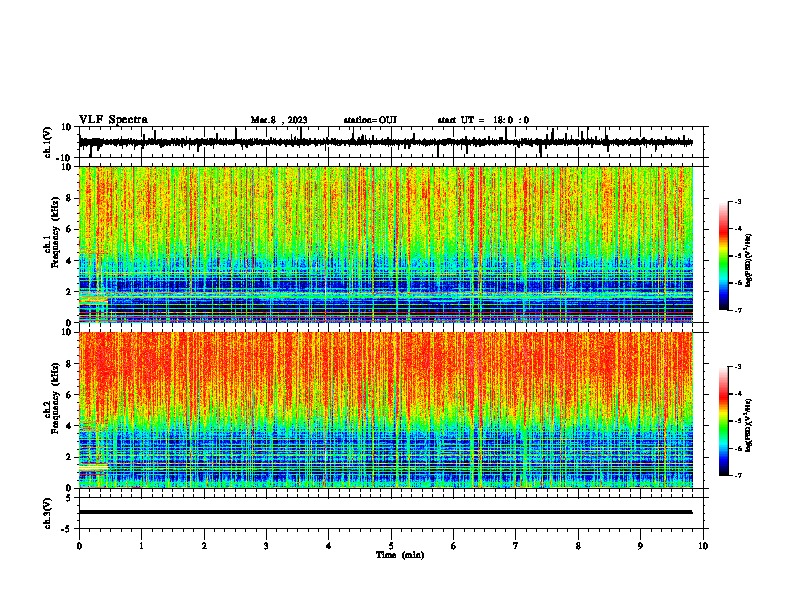Click the "ch.3(V)" axis label

tap(48, 513)
